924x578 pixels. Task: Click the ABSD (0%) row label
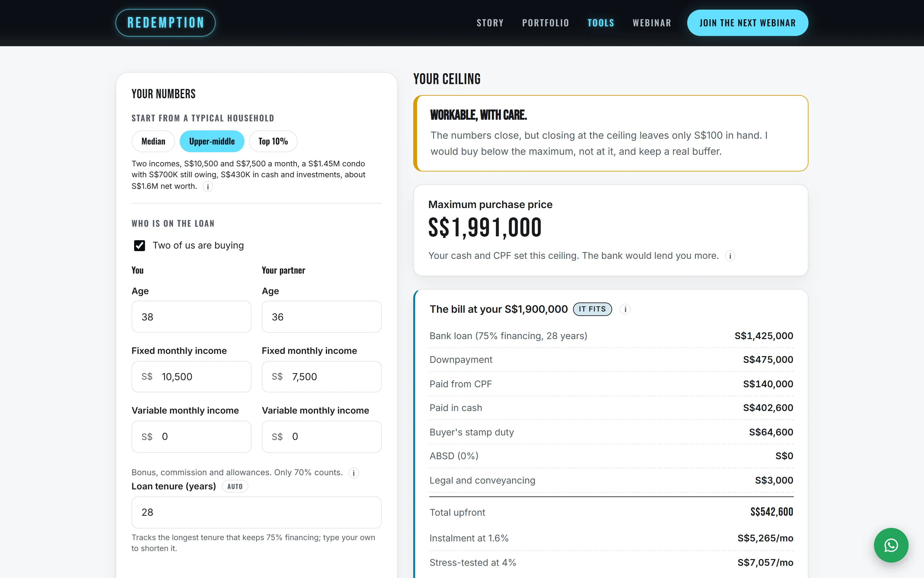pyautogui.click(x=454, y=456)
